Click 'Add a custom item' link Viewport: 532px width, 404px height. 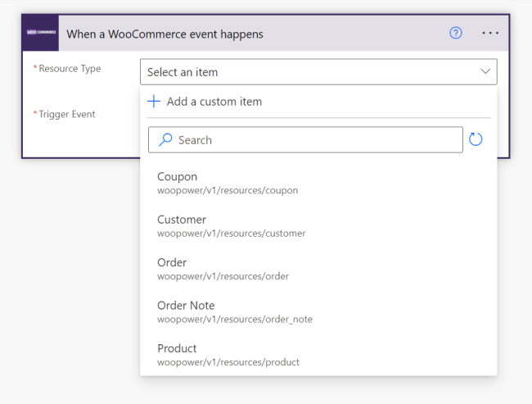tap(214, 102)
